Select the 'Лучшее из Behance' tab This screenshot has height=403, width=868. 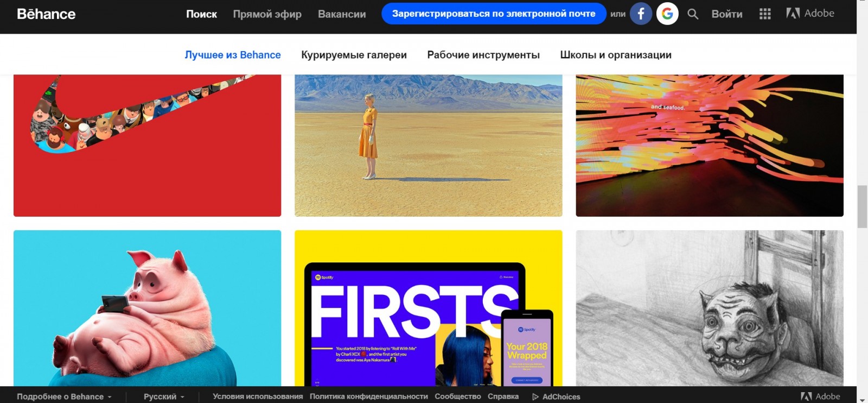[233, 55]
